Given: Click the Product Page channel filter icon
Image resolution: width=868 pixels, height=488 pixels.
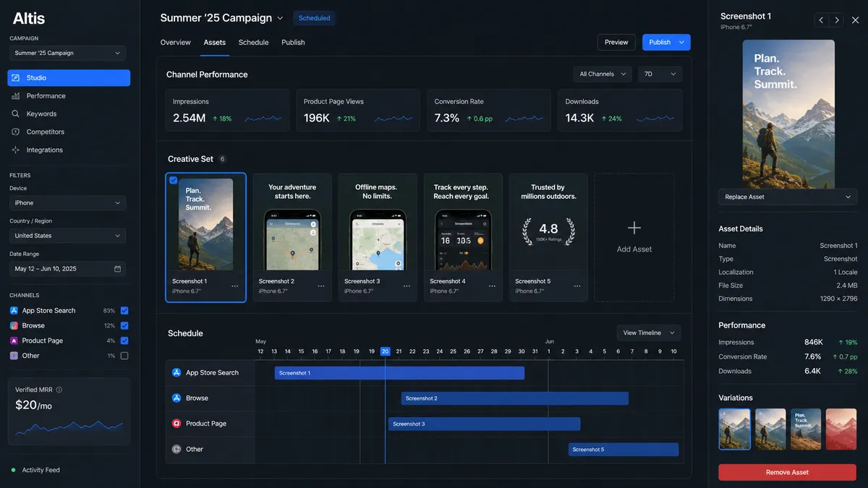Looking at the screenshot, I should [14, 341].
